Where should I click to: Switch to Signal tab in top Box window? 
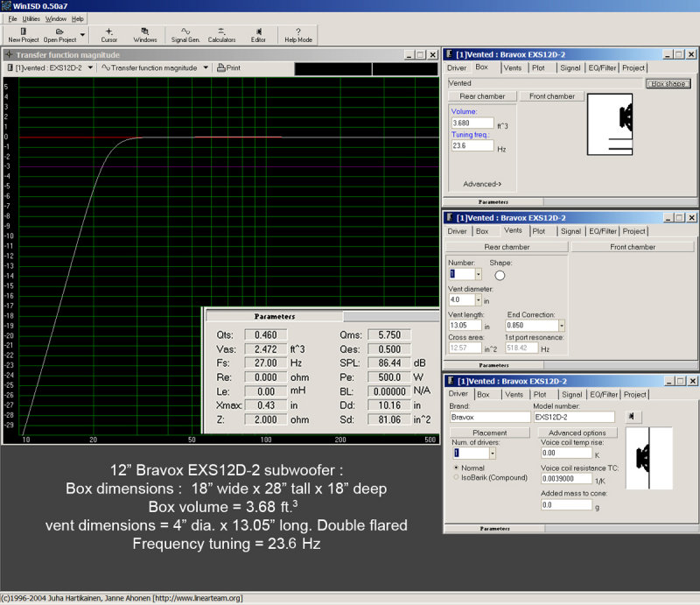[570, 68]
